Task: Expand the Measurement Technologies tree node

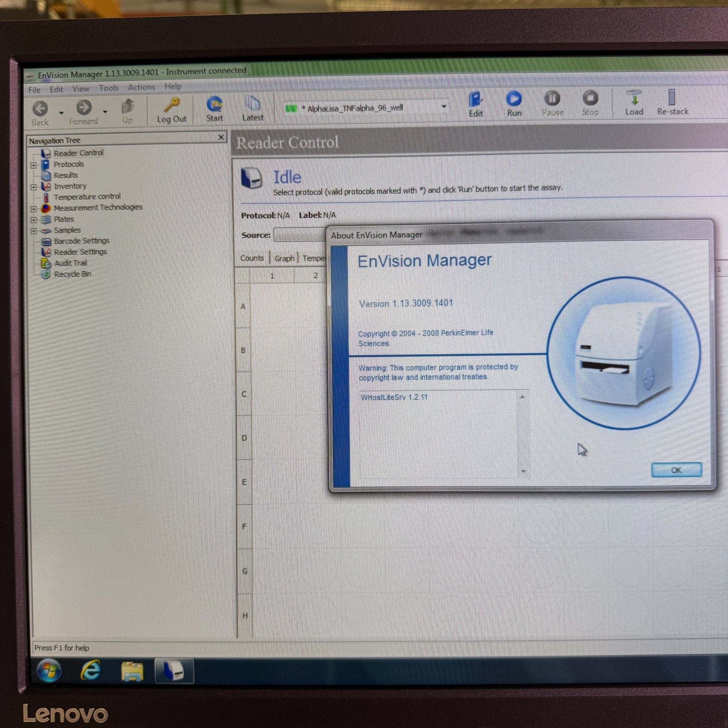Action: click(34, 209)
